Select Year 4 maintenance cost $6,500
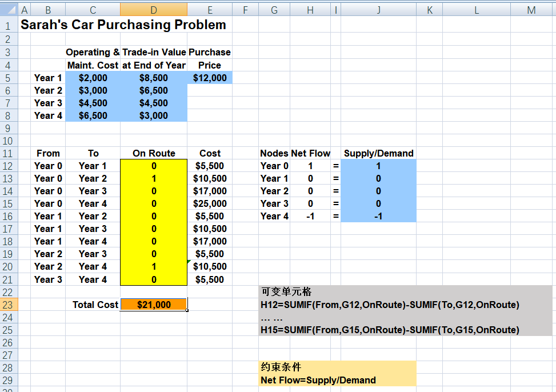Viewport: 556px width, 392px height. pyautogui.click(x=93, y=115)
